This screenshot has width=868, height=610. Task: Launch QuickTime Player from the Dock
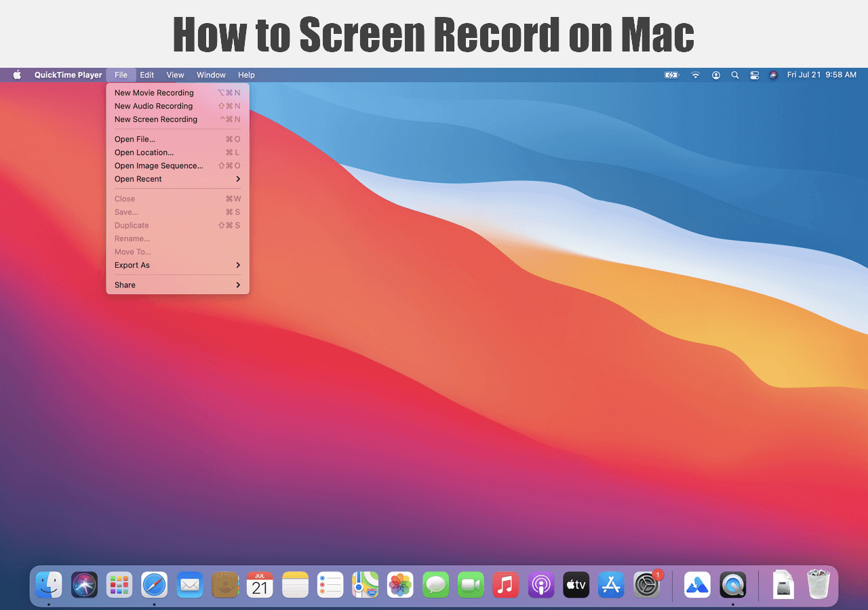pos(733,584)
